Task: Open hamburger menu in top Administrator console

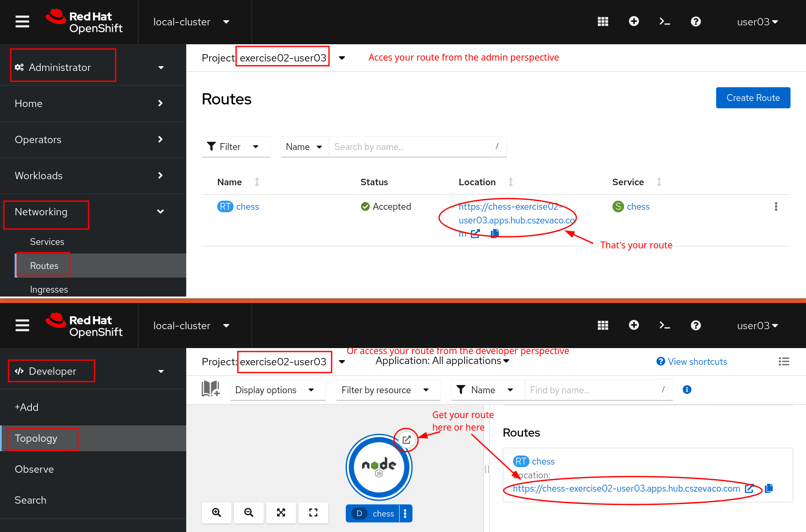Action: tap(22, 21)
